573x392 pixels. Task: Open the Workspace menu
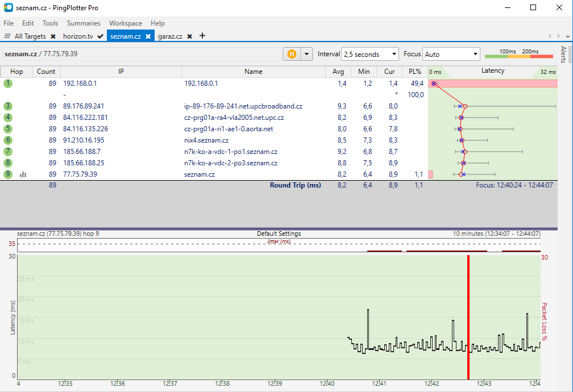coord(125,23)
